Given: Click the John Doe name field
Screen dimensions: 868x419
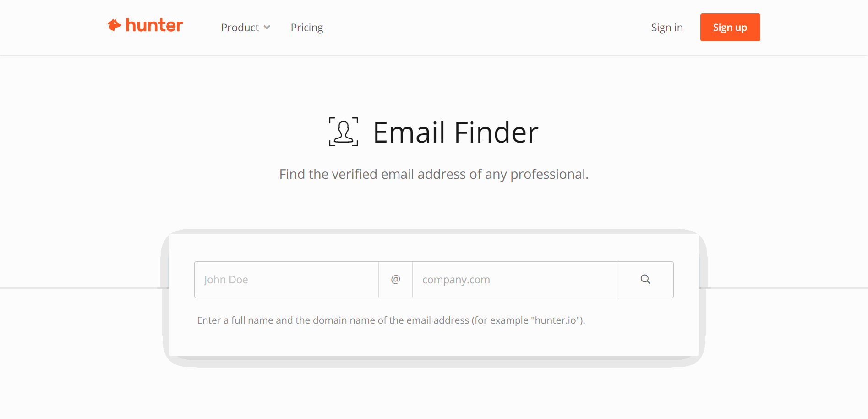Looking at the screenshot, I should pos(286,279).
